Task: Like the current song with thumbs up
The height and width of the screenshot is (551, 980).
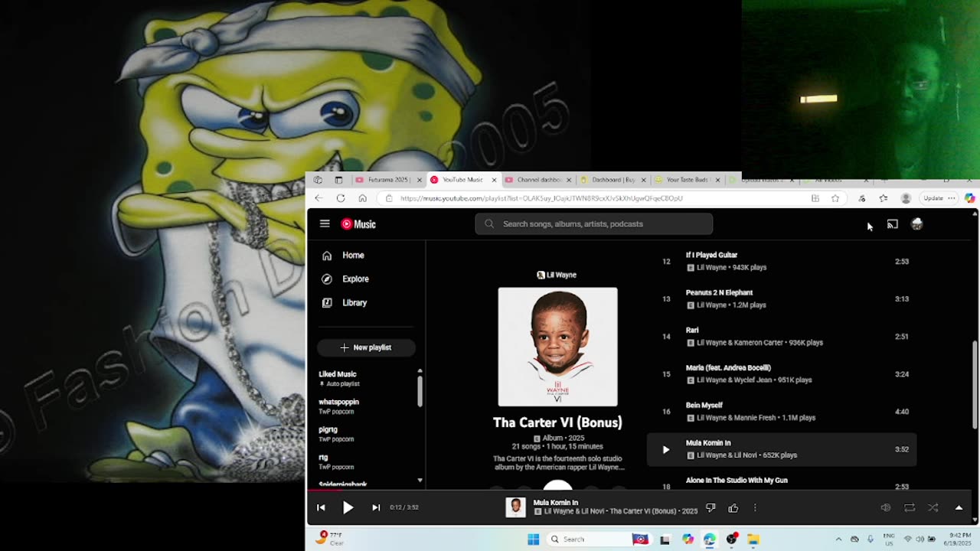Action: (733, 507)
